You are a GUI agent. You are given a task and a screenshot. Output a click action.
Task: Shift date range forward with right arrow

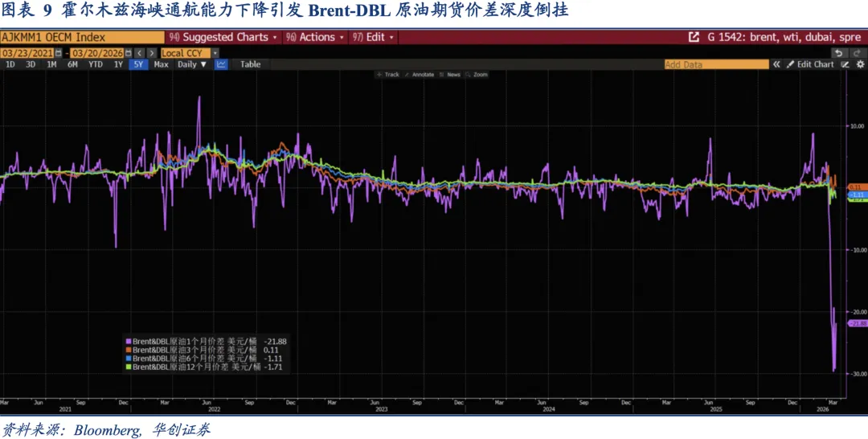click(x=151, y=53)
